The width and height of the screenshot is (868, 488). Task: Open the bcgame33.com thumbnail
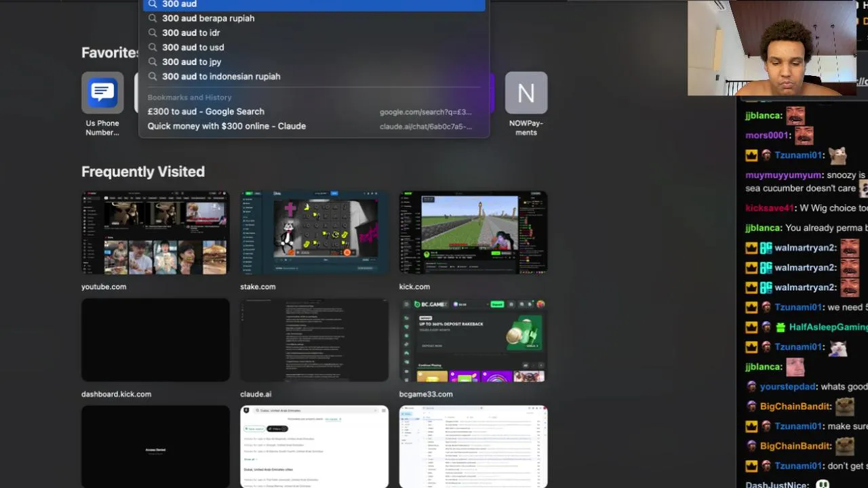473,340
